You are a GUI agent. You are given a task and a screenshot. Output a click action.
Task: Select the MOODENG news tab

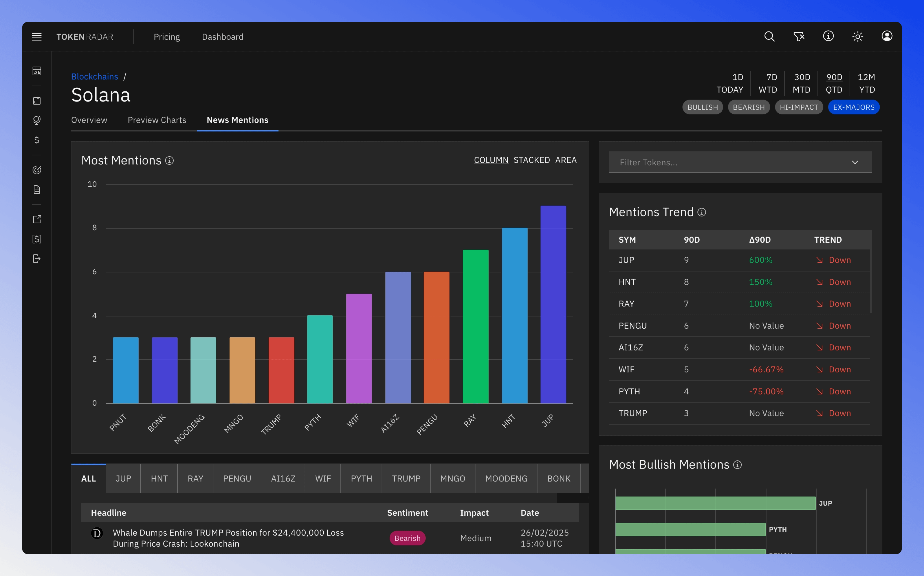coord(506,478)
